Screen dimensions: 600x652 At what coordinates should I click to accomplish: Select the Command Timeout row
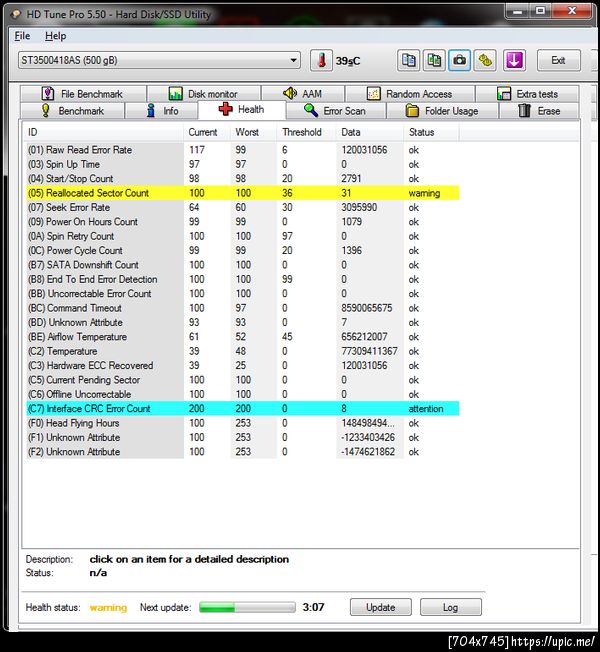tap(243, 308)
